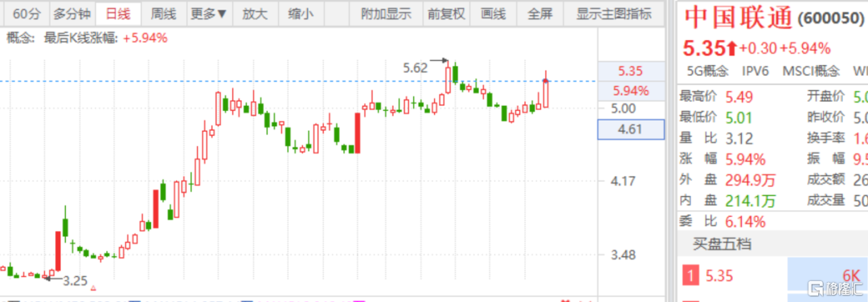Activate the 画线 drawing tool
The image size is (868, 302).
[493, 14]
